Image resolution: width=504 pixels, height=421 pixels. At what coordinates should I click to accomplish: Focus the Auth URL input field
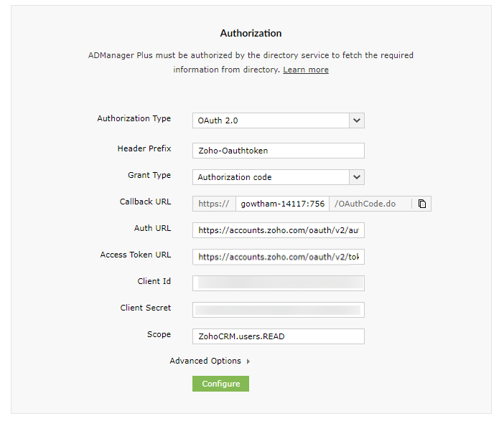(x=278, y=230)
